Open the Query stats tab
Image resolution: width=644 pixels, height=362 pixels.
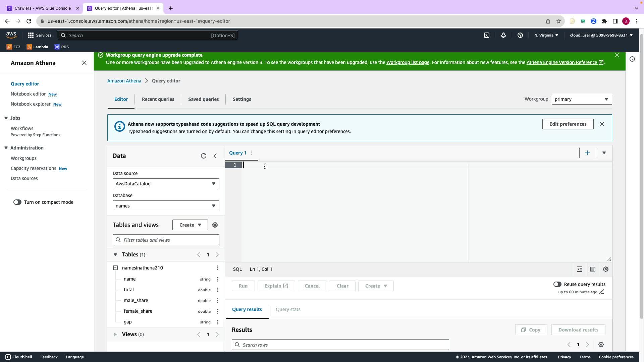[x=288, y=309]
